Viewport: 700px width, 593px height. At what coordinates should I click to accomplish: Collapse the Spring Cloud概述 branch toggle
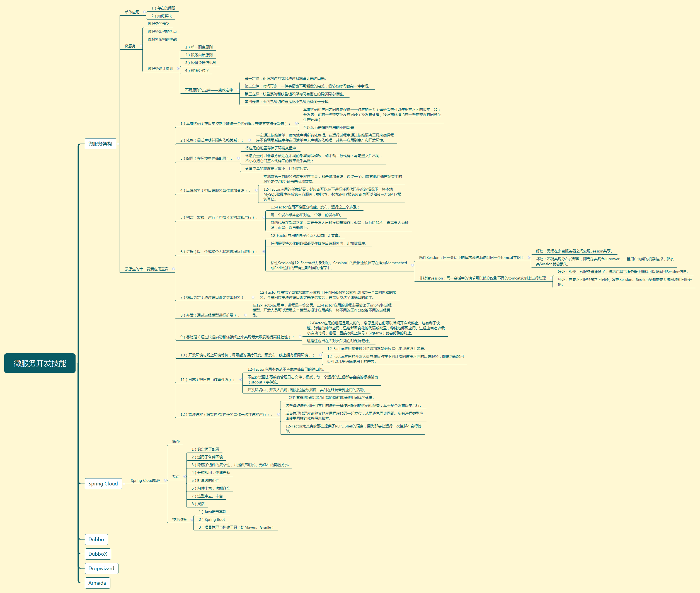[165, 480]
